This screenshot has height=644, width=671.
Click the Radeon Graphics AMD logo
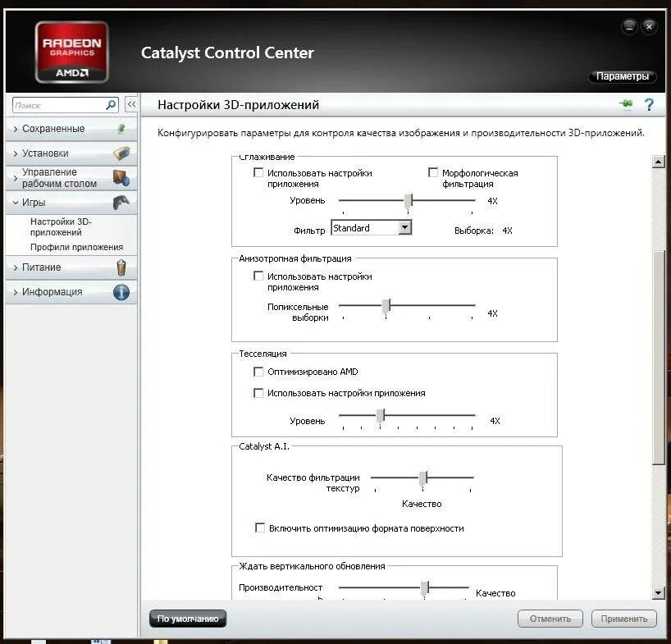pos(72,52)
